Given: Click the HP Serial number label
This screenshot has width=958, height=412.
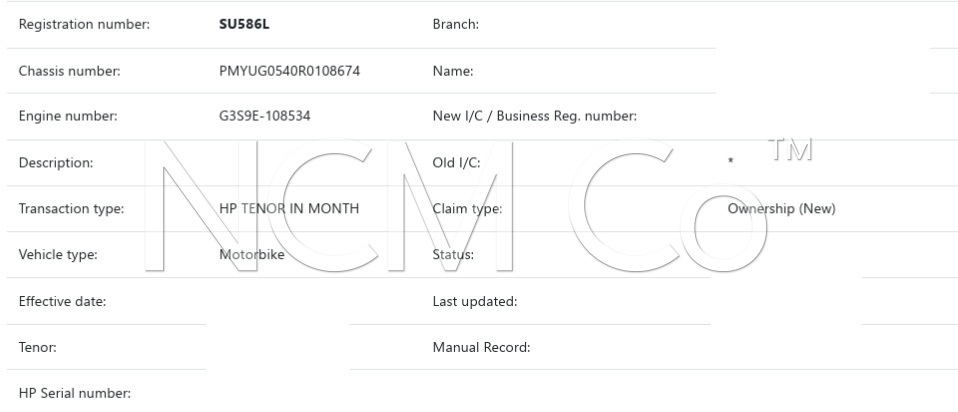Looking at the screenshot, I should tap(75, 393).
